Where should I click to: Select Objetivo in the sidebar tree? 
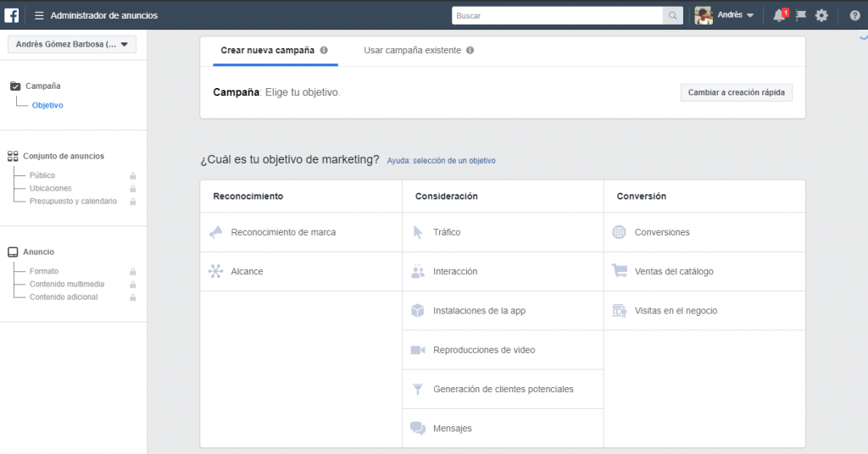[x=47, y=105]
